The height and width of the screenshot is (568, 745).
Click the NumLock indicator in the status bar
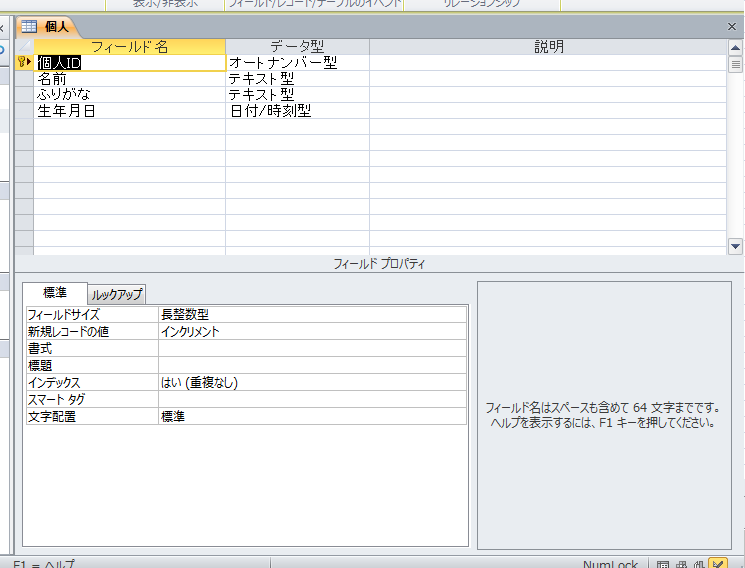tap(610, 564)
